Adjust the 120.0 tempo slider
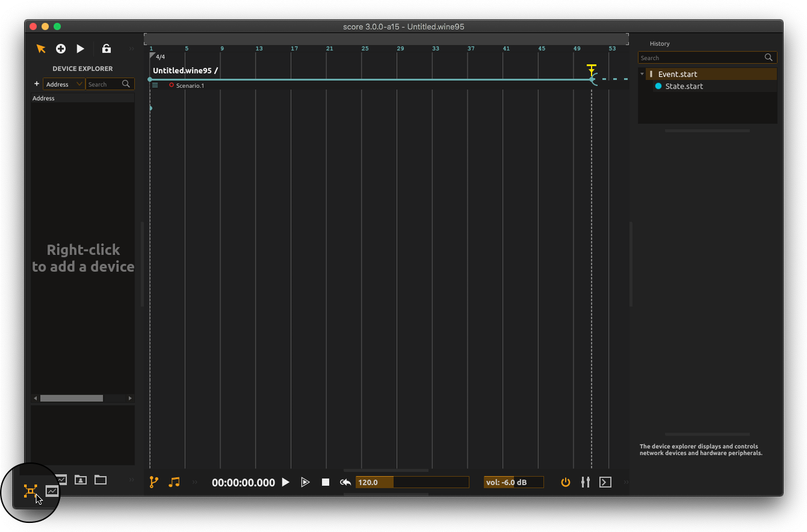807x532 pixels. 412,482
